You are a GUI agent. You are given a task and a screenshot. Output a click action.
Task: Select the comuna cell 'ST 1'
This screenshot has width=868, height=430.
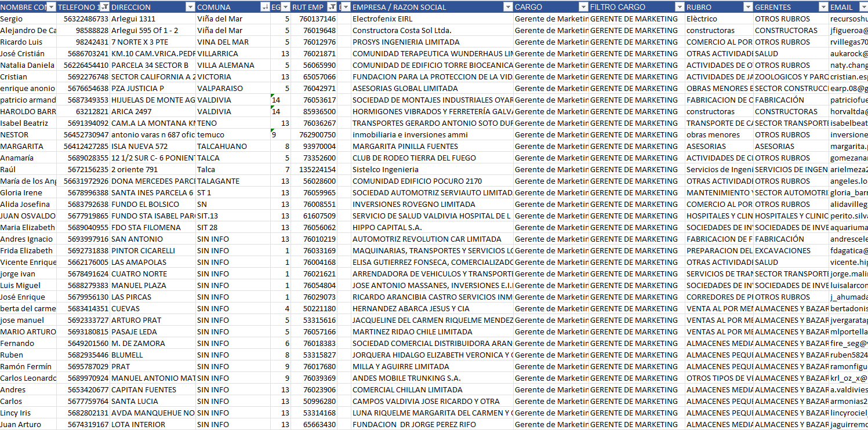233,192
